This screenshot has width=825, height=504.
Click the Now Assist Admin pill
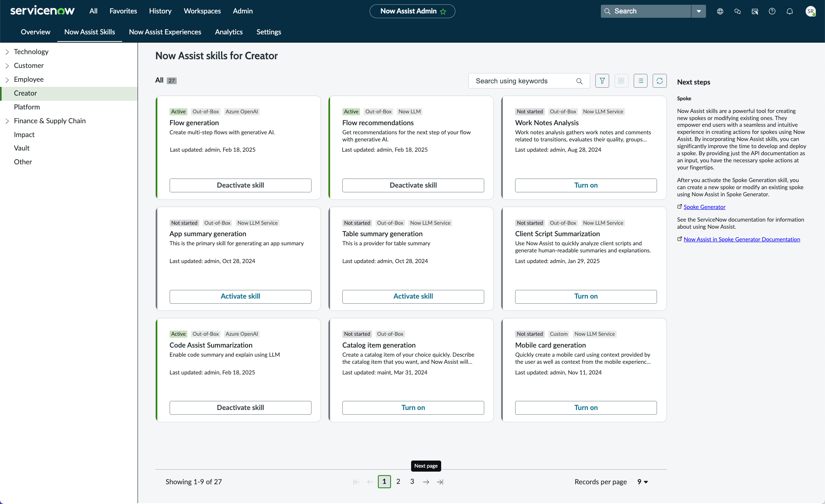(412, 11)
